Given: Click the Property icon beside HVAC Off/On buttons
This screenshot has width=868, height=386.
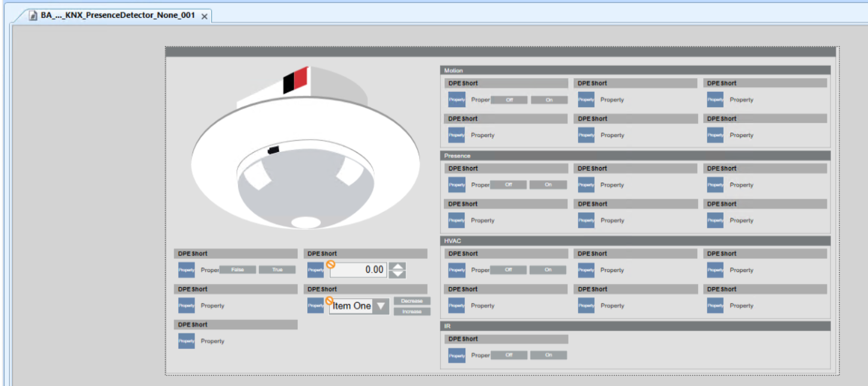Looking at the screenshot, I should point(456,270).
